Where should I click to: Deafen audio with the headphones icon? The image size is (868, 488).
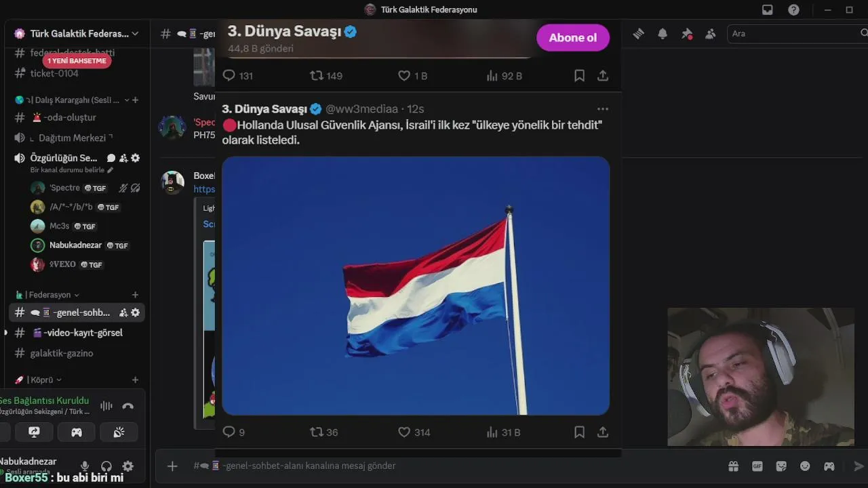coord(106,466)
